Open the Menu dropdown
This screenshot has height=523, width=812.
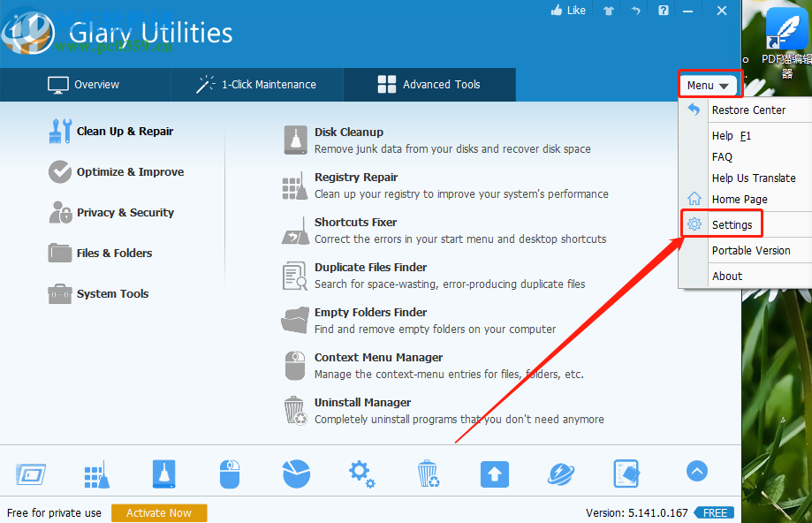click(708, 86)
